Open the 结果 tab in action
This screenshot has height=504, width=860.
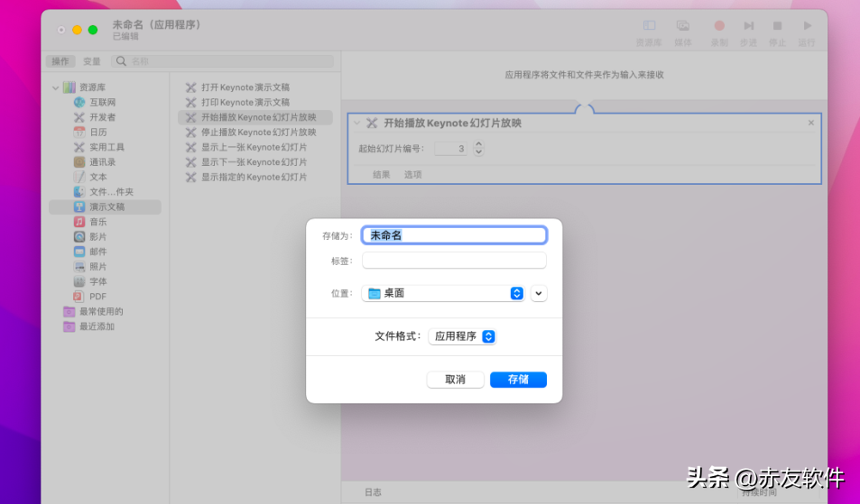pos(381,175)
